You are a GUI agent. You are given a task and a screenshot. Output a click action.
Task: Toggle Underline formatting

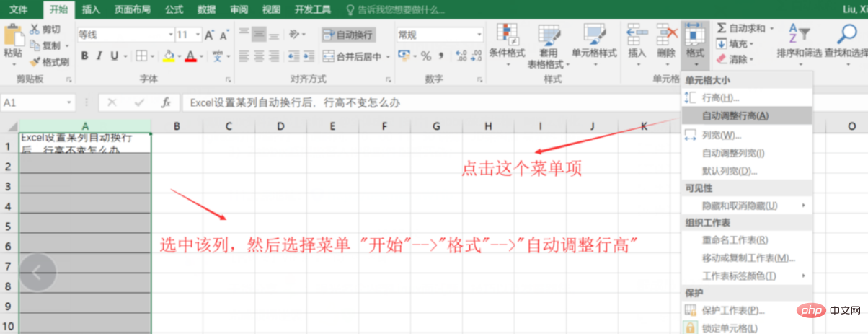click(115, 56)
